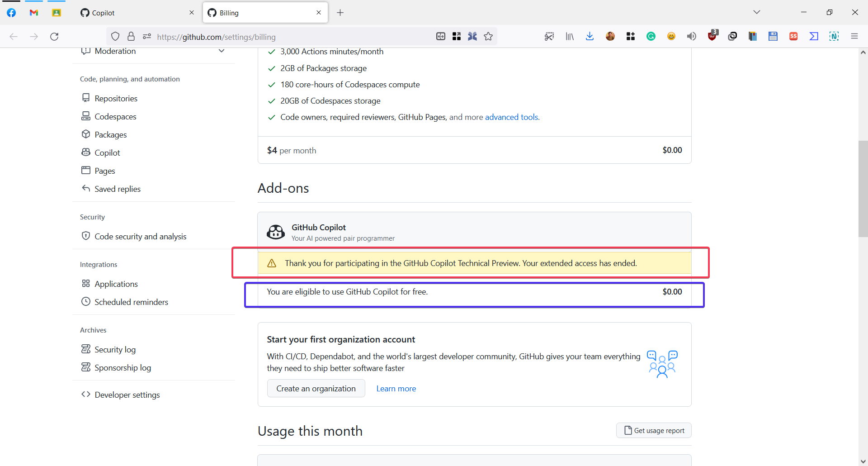Screen dimensions: 868x466
Task: Collapse the Moderation section
Action: (222, 51)
